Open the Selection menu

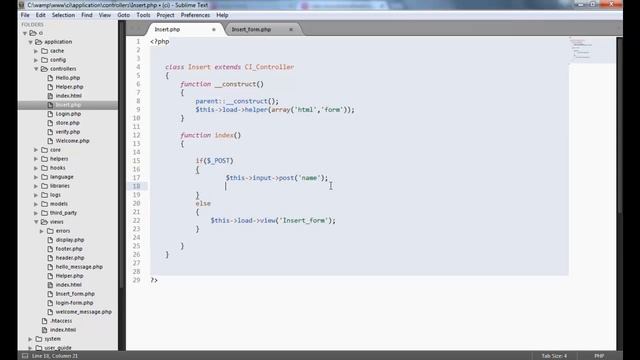coord(63,15)
